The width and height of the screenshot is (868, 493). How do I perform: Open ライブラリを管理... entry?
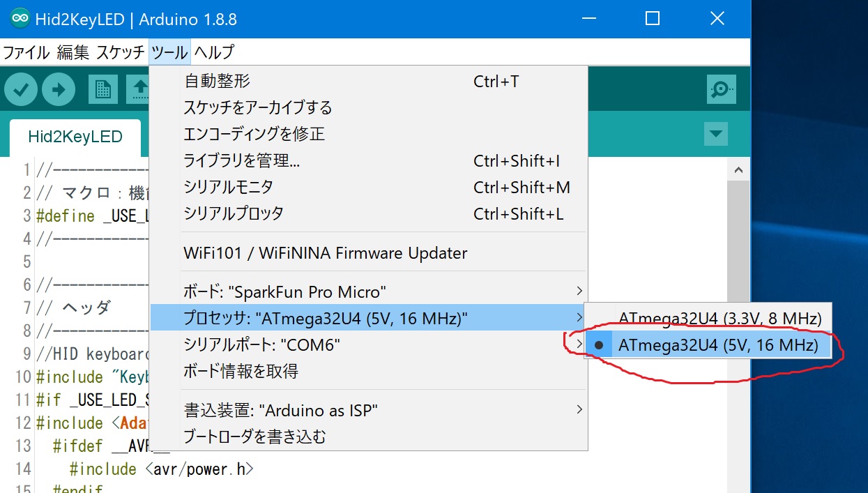click(x=369, y=161)
